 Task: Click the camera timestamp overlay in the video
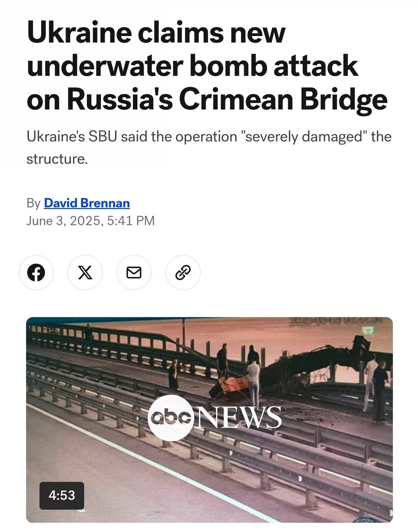click(336, 321)
